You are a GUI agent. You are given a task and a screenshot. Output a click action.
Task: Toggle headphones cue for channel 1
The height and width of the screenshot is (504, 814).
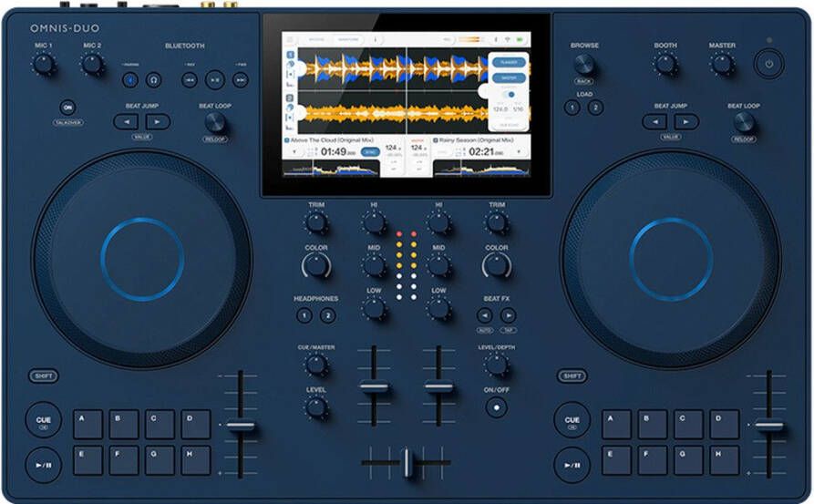tap(304, 315)
